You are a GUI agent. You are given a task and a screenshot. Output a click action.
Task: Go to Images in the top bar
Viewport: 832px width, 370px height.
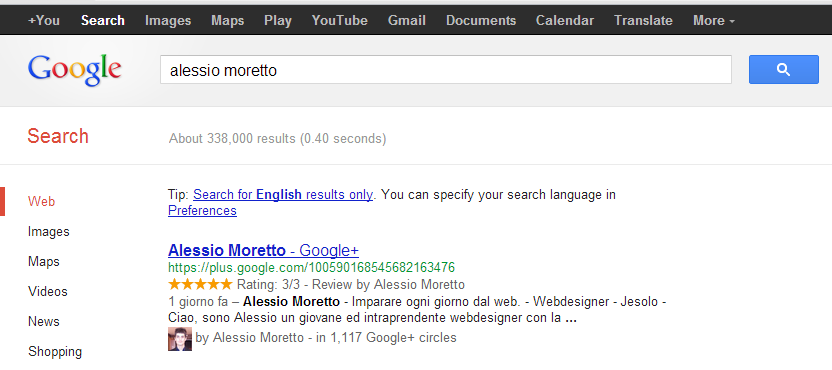(168, 21)
